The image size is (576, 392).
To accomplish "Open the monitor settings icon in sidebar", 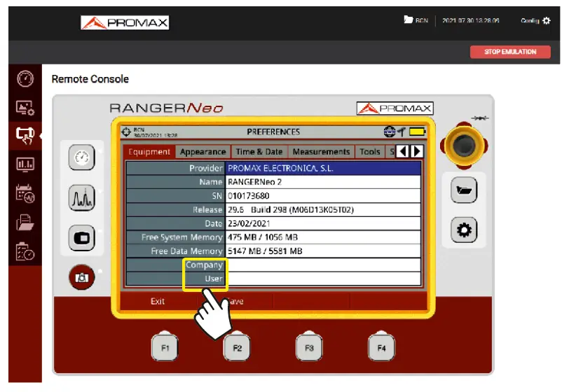I will [x=25, y=108].
